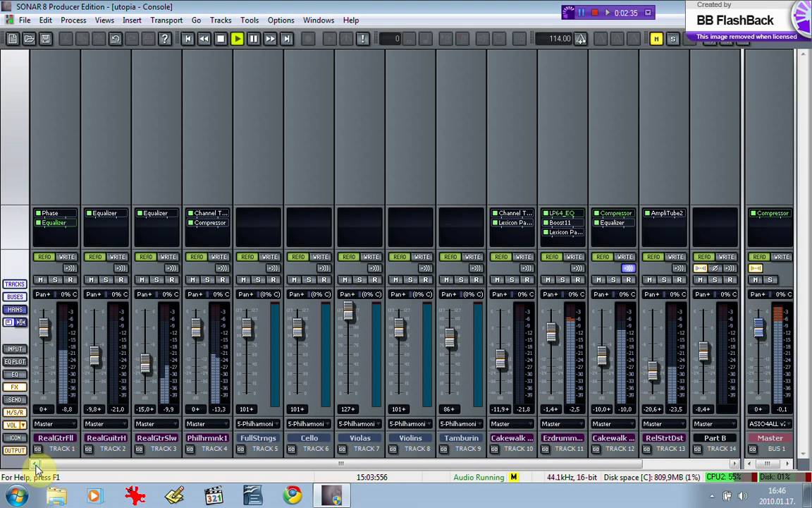Toggle global solo S toolbar button
This screenshot has height=508, width=812.
pyautogui.click(x=672, y=39)
